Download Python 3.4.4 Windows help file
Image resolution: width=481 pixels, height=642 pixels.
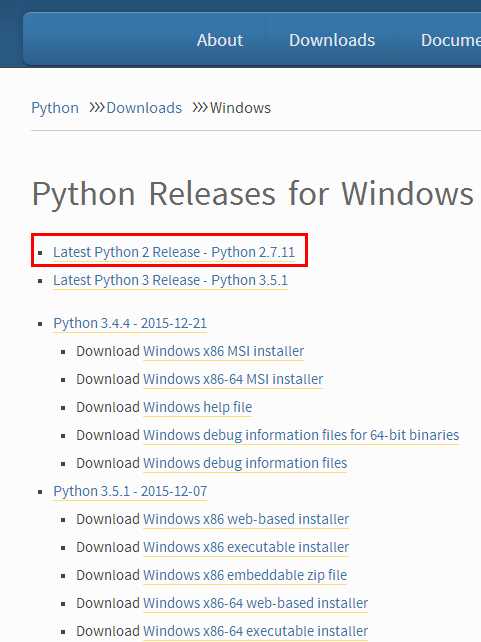pyautogui.click(x=197, y=407)
